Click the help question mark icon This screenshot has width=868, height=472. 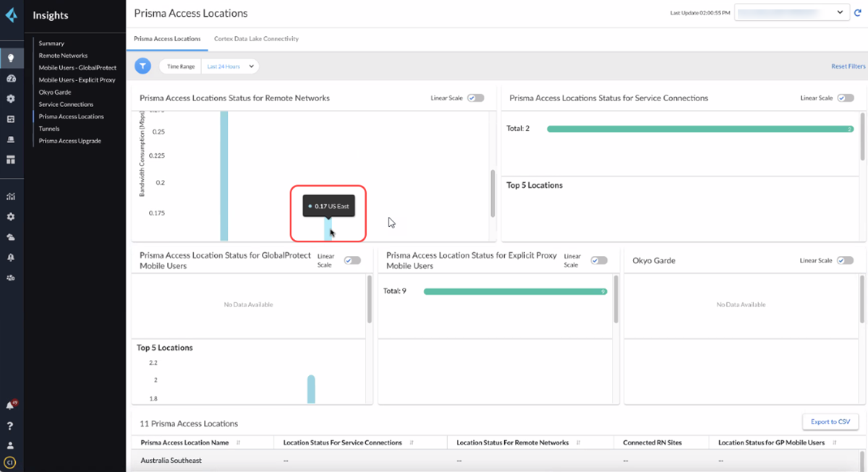(x=11, y=426)
